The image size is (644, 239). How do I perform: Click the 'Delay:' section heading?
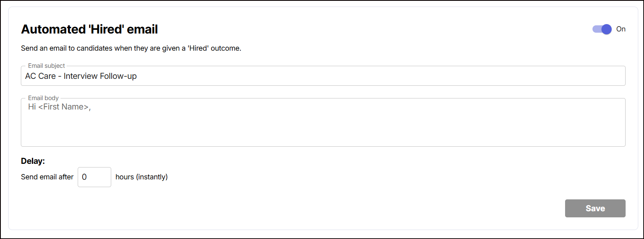coord(33,161)
